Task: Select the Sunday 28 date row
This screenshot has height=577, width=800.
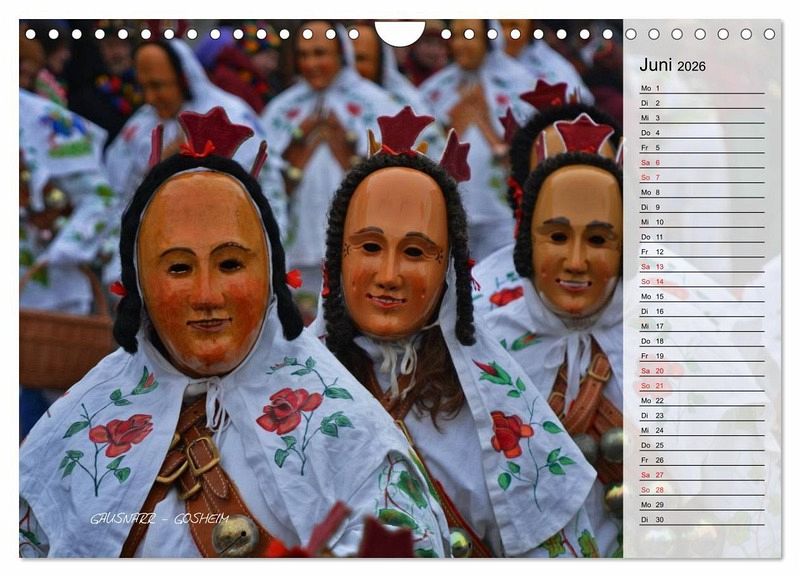Action: tap(700, 490)
